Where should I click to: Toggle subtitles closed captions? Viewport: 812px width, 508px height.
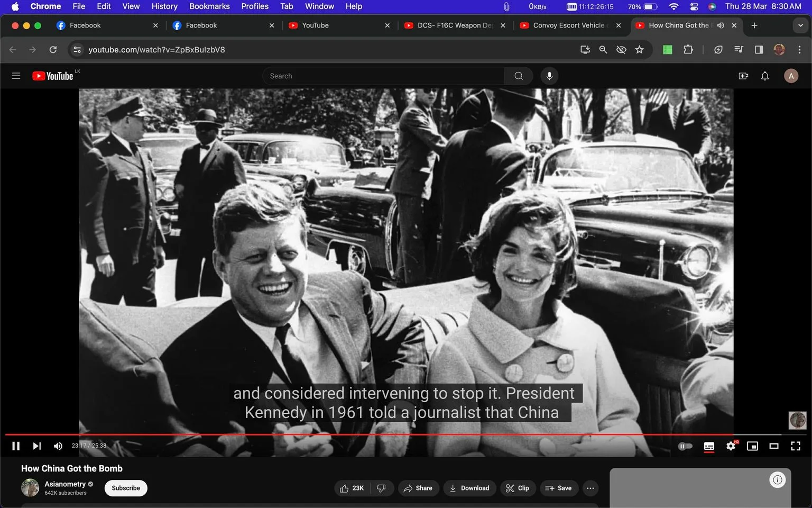[x=709, y=446]
